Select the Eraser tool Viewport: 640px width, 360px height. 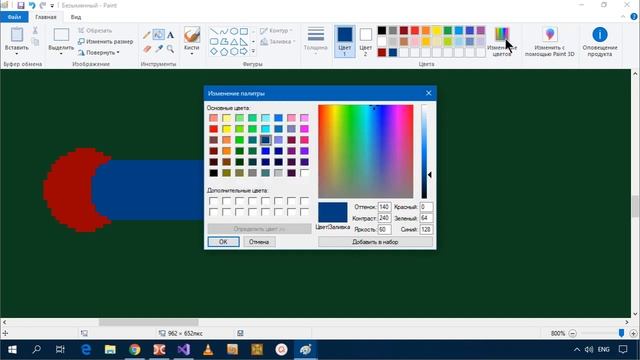147,49
